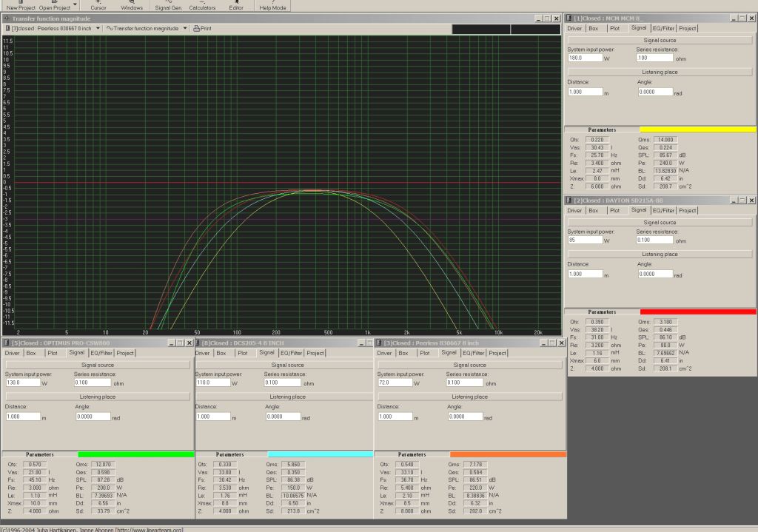
Task: Select Signal tab in Peerless 830667 window
Action: (449, 353)
